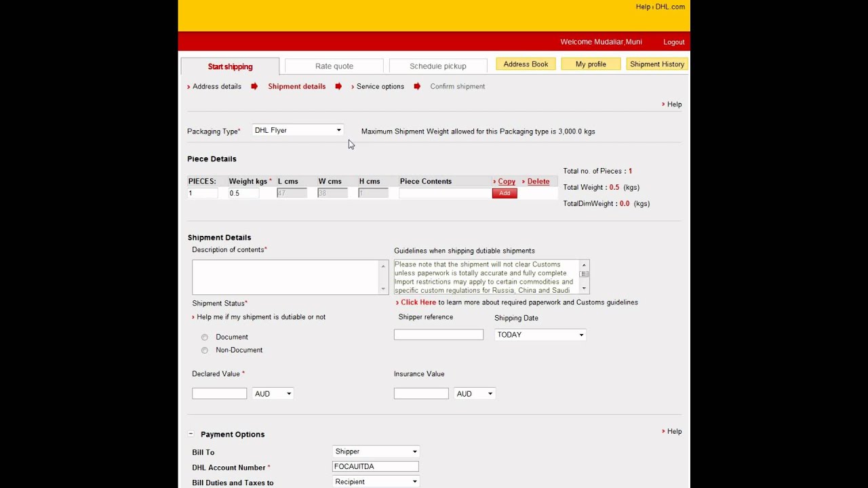Click the 'Welcome Mudaliar,Muni' text

601,42
